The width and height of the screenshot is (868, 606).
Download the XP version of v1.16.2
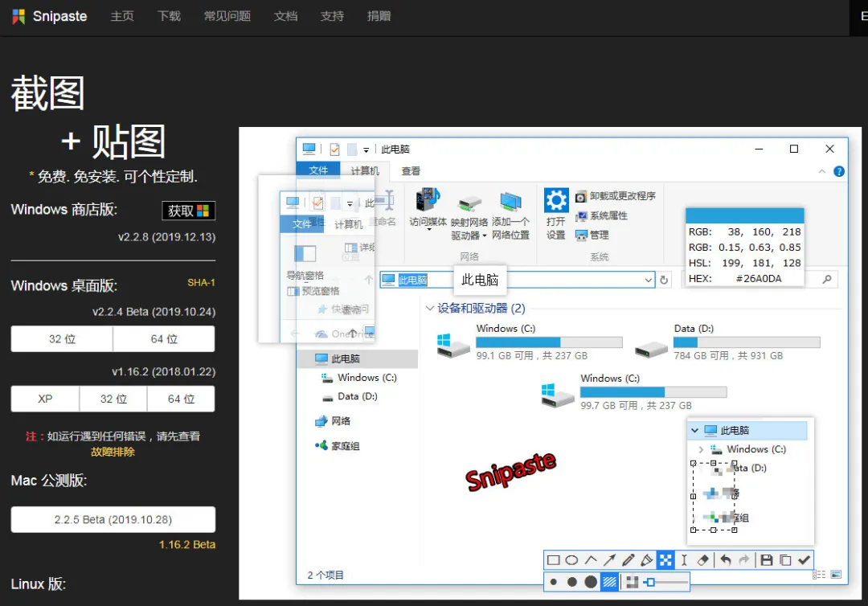(45, 399)
